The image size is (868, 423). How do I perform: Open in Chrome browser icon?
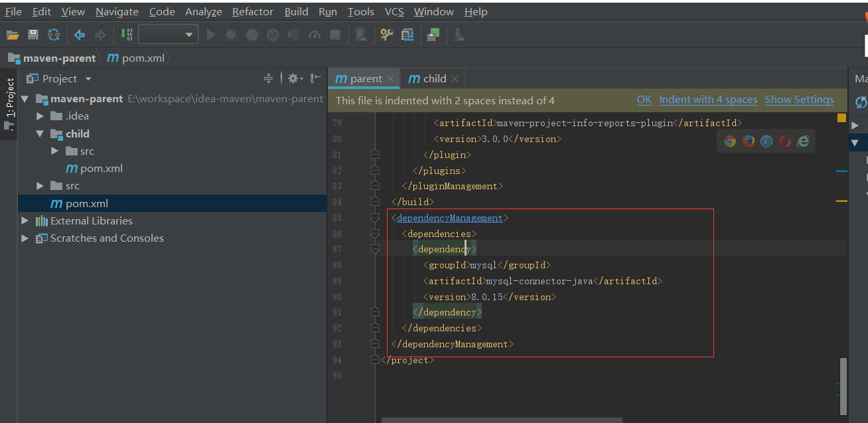[730, 141]
